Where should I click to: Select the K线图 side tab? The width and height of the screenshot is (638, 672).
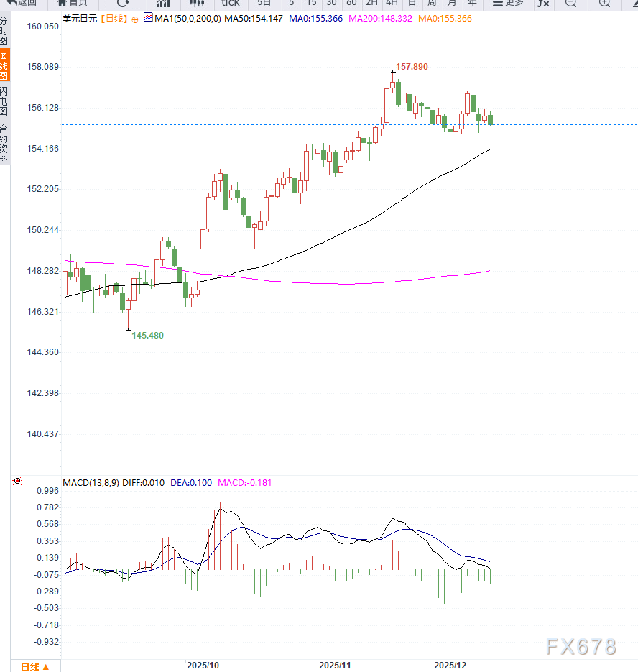click(x=4, y=65)
